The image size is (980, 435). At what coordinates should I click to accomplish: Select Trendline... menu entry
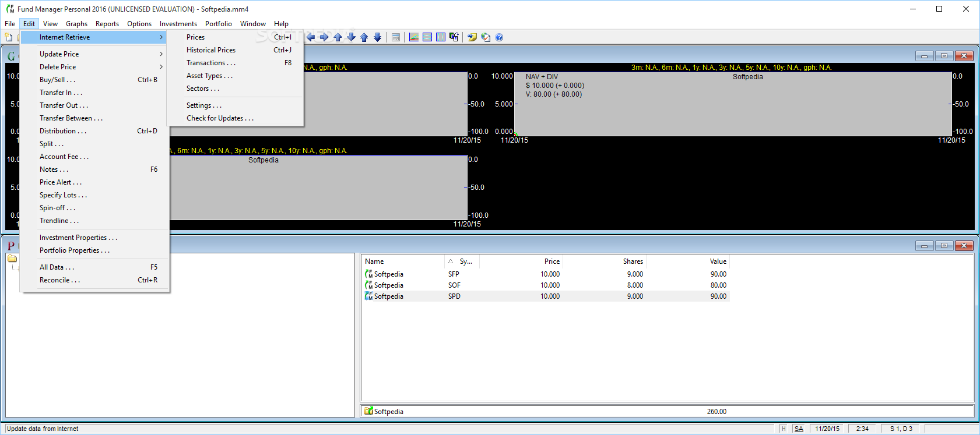pos(94,221)
